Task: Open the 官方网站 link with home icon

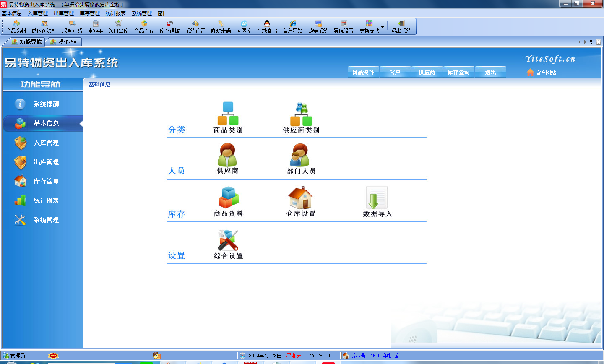Action: 542,73
